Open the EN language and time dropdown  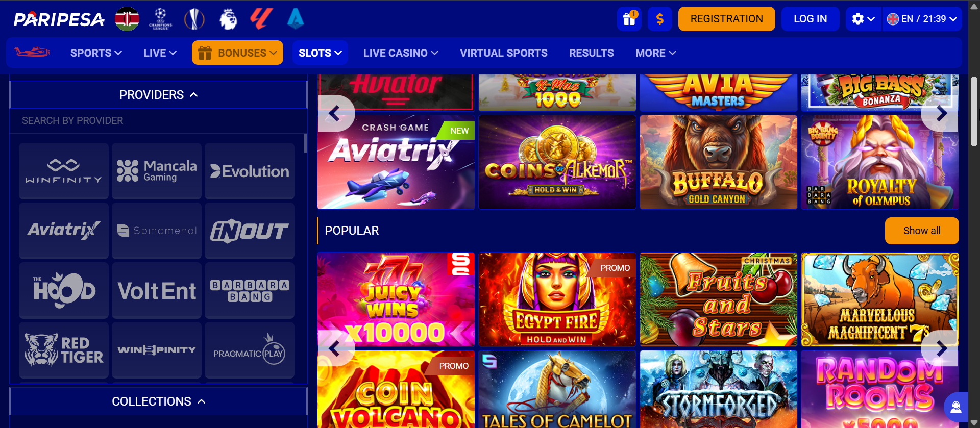922,19
